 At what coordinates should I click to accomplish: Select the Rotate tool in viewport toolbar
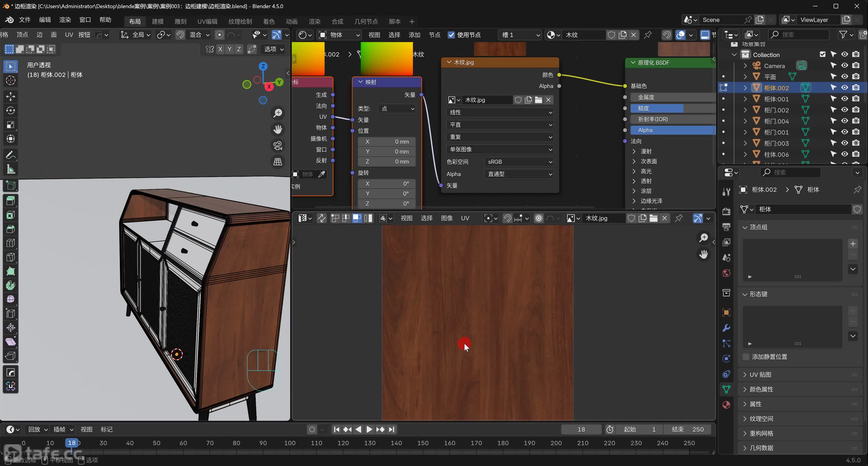click(x=11, y=111)
